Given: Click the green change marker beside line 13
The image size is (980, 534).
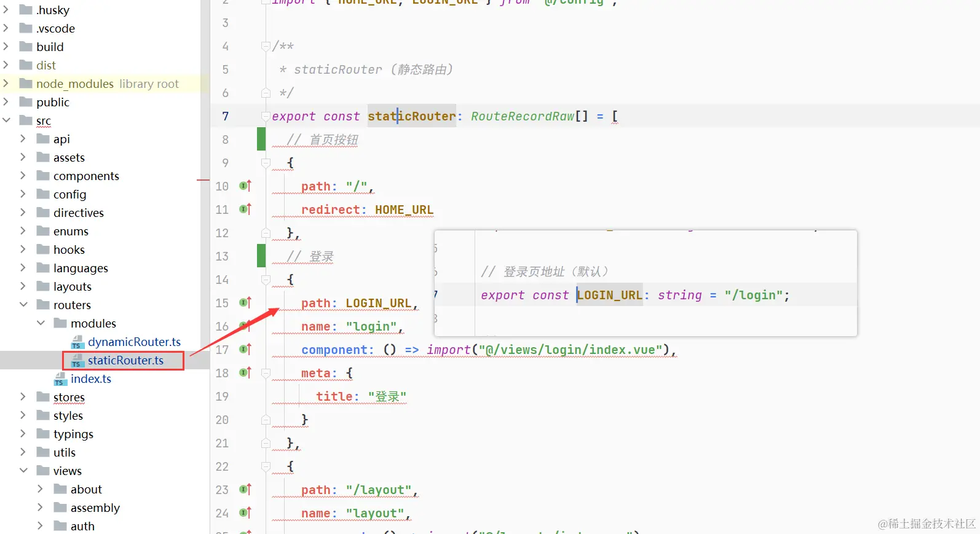Looking at the screenshot, I should tap(261, 256).
